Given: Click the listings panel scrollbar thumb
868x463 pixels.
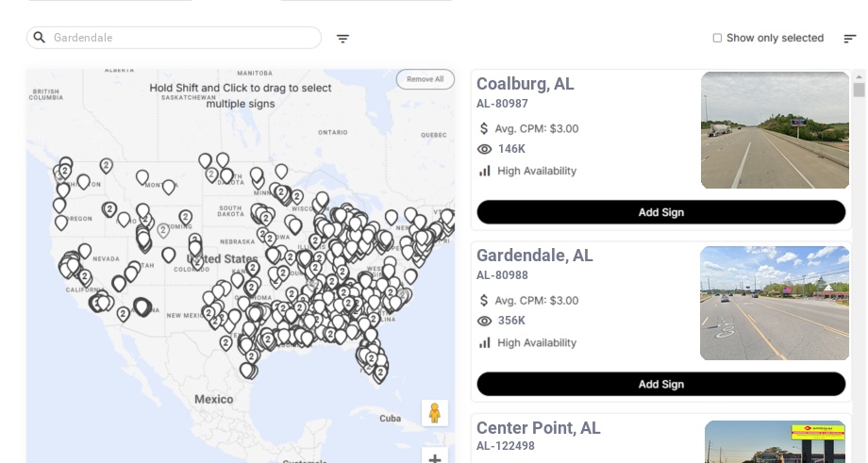Looking at the screenshot, I should 859,90.
